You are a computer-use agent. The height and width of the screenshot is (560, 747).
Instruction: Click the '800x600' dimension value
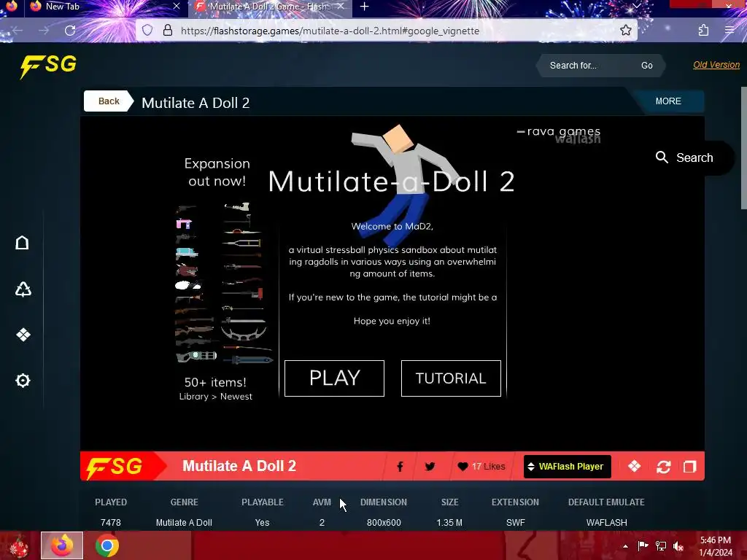pyautogui.click(x=384, y=522)
